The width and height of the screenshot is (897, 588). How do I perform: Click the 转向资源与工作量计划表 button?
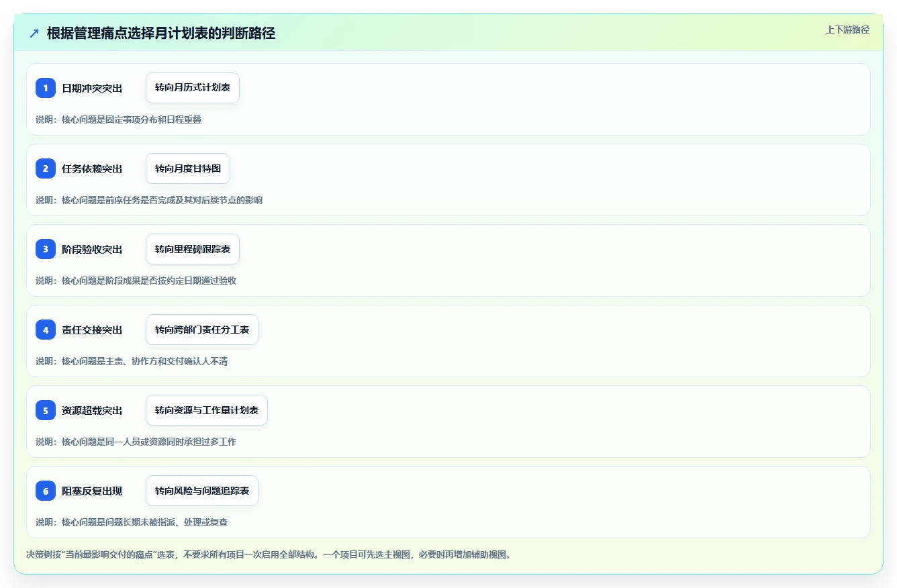point(207,410)
